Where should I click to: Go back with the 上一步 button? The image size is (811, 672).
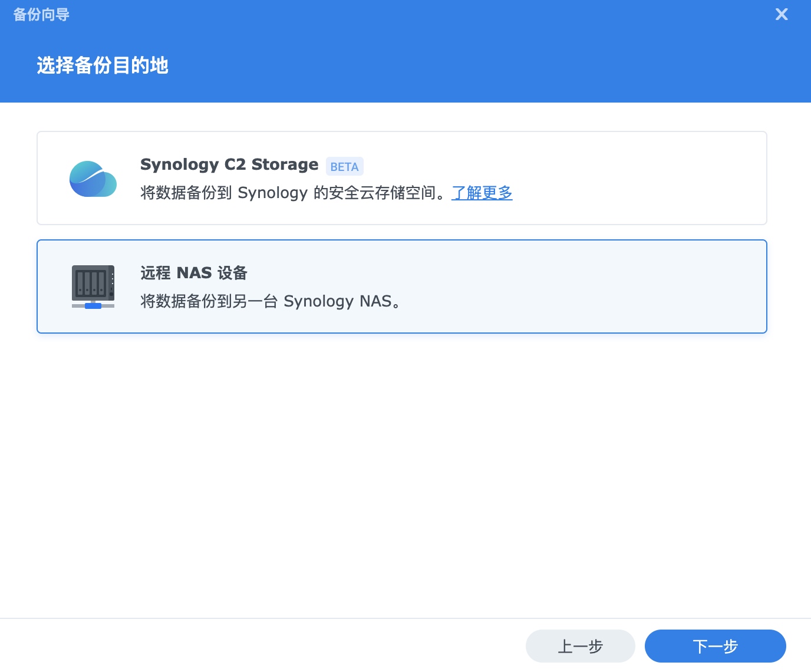point(580,646)
